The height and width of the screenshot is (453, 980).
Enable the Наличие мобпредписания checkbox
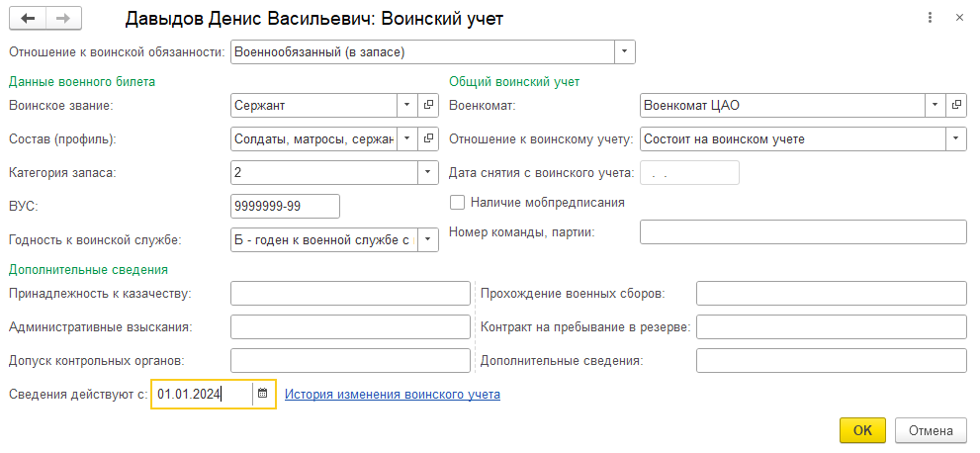coord(458,203)
